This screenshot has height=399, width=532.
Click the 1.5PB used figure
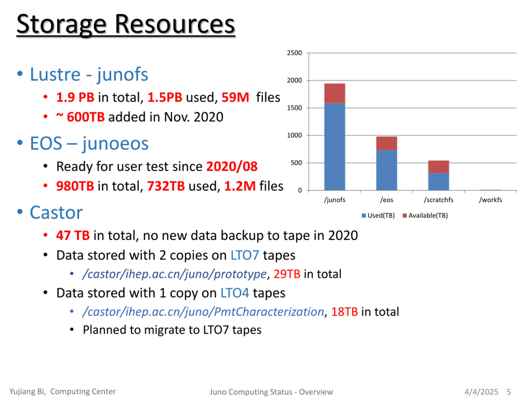tap(165, 97)
